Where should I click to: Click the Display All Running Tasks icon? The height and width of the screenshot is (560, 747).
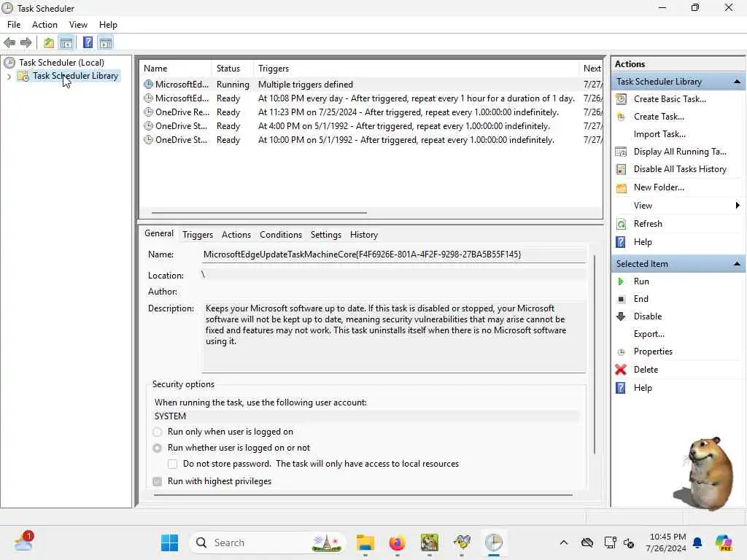pyautogui.click(x=622, y=152)
